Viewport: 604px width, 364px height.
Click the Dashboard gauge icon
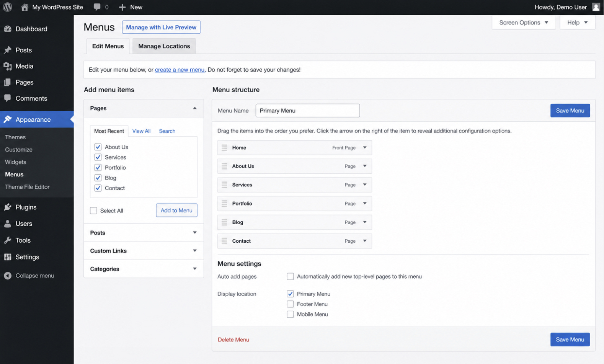coord(8,29)
